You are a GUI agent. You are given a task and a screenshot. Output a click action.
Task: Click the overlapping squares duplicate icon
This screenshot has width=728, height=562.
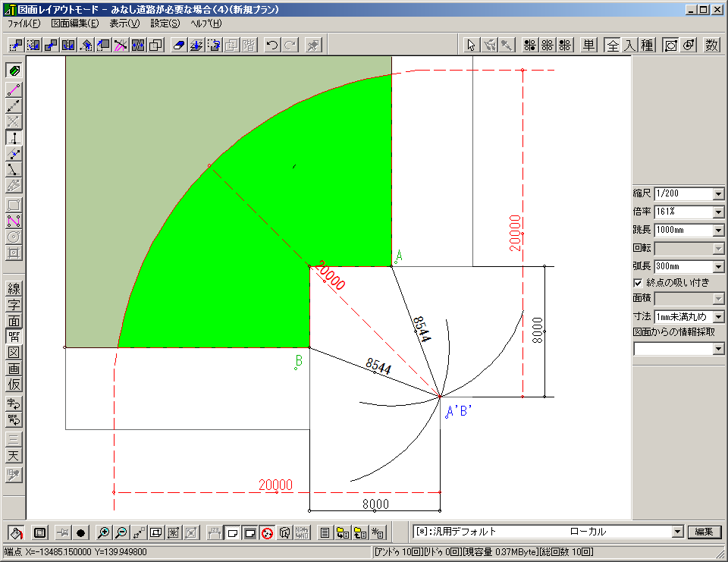[x=156, y=45]
